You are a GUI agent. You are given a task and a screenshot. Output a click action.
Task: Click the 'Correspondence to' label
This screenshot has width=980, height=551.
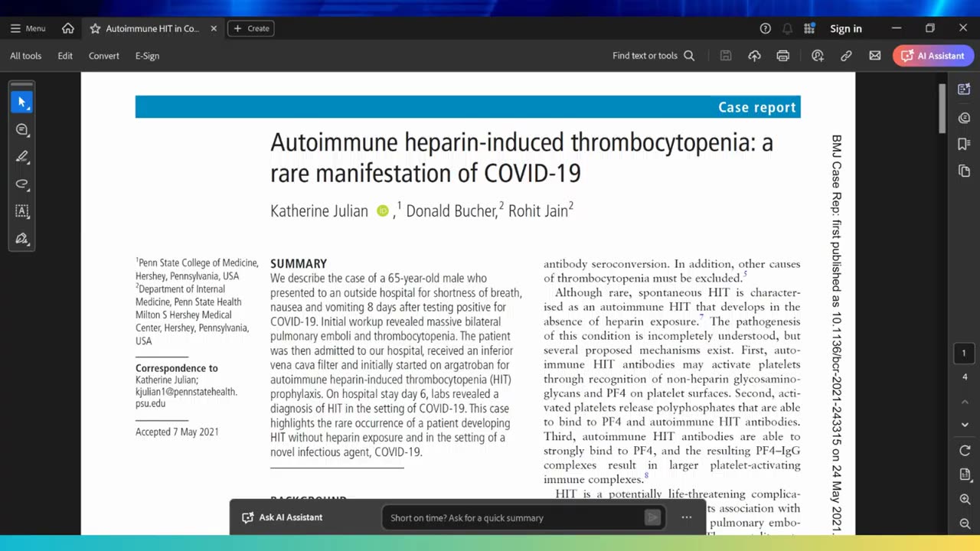(177, 368)
